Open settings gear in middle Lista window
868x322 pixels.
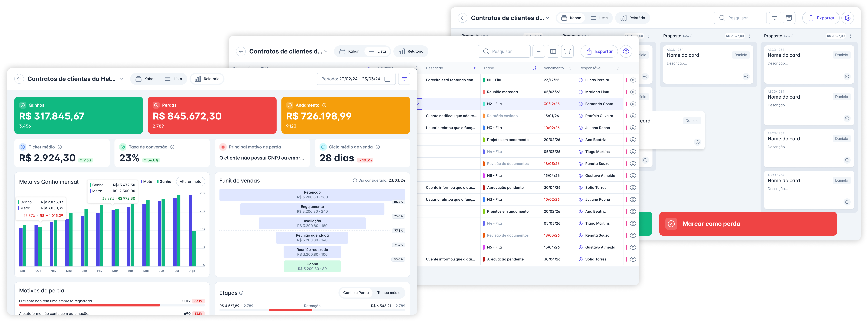626,51
